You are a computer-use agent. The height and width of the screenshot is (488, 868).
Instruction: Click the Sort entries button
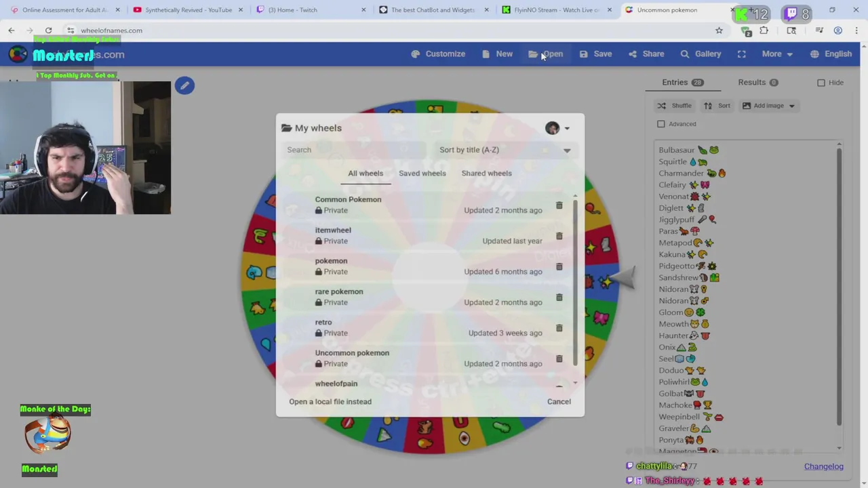coord(717,106)
